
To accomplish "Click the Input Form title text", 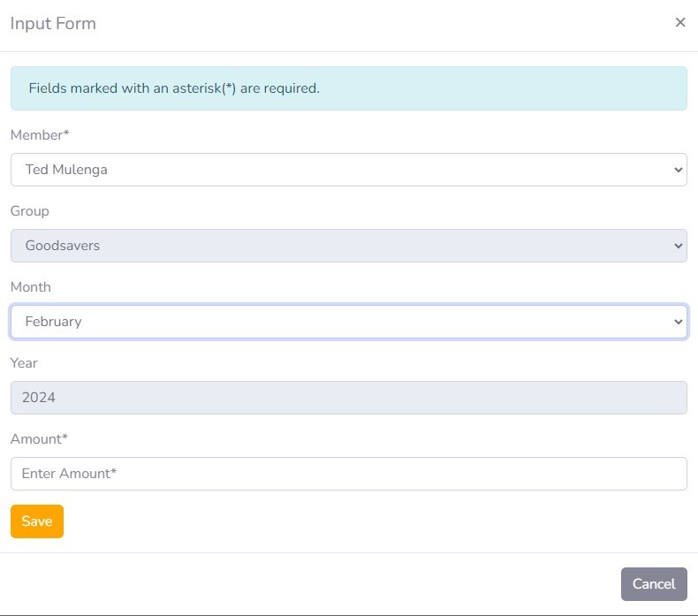I will (x=53, y=24).
